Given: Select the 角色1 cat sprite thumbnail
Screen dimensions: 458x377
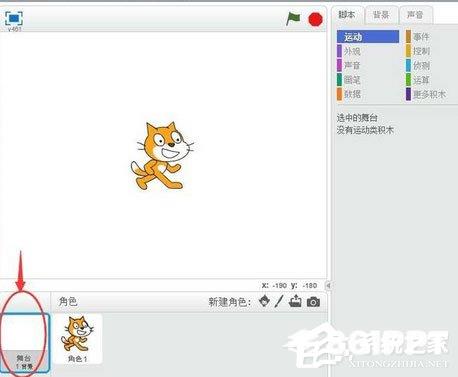Looking at the screenshot, I should point(78,339).
